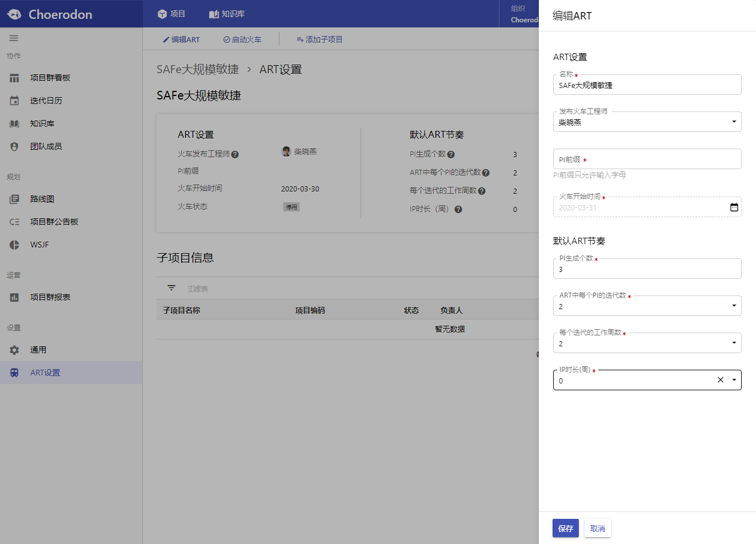756x544 pixels.
Task: Open the 火车开始时间 date picker
Action: (x=733, y=207)
